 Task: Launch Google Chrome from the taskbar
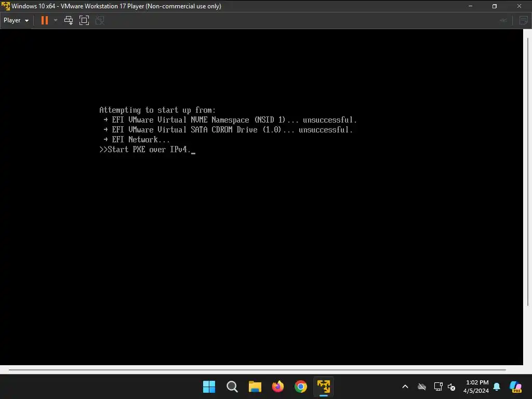[301, 387]
